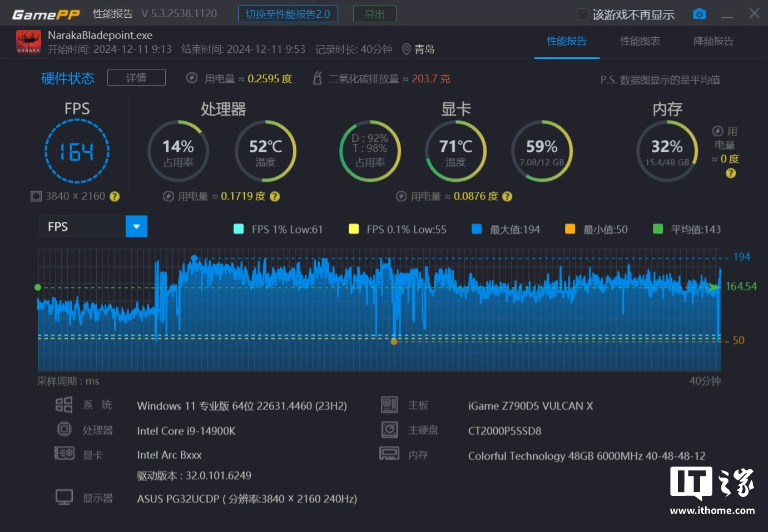The width and height of the screenshot is (768, 532).
Task: Click the blue 最大值 legend color swatch
Action: tap(477, 229)
